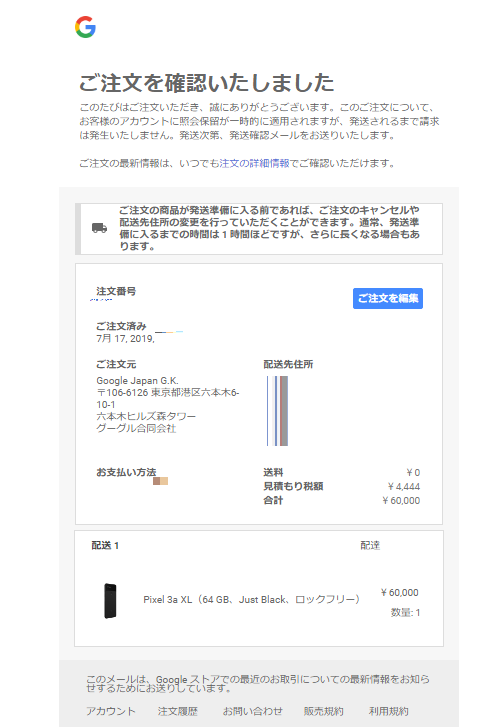Open the 利用規約 footer link
The image size is (496, 727).
pyautogui.click(x=388, y=711)
